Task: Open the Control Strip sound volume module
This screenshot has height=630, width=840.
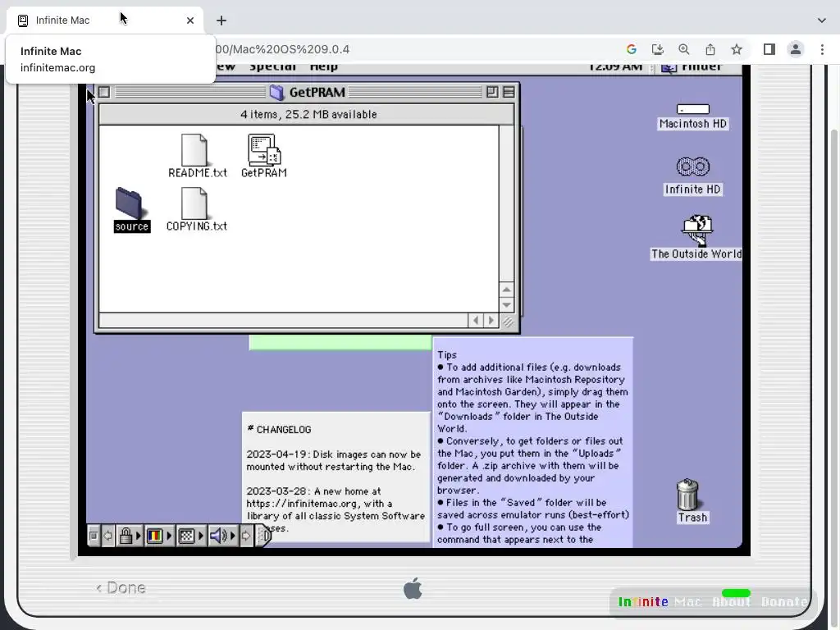Action: 217,536
